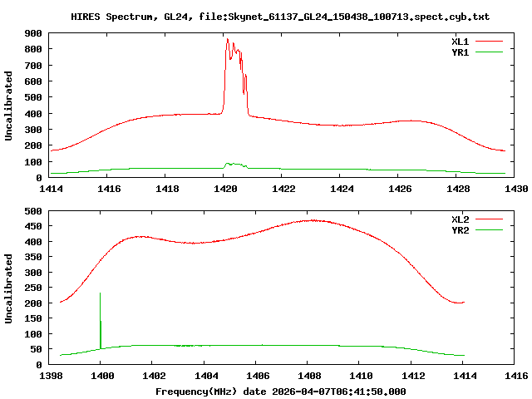Click the 900 tick label on upper plot
The height and width of the screenshot is (399, 532).
(x=33, y=33)
